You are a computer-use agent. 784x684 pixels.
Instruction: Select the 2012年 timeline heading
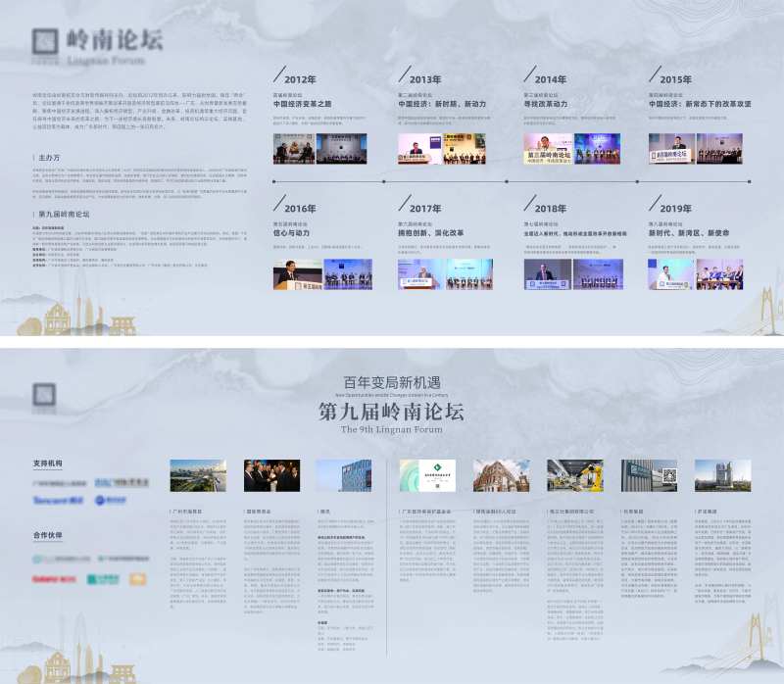point(299,79)
